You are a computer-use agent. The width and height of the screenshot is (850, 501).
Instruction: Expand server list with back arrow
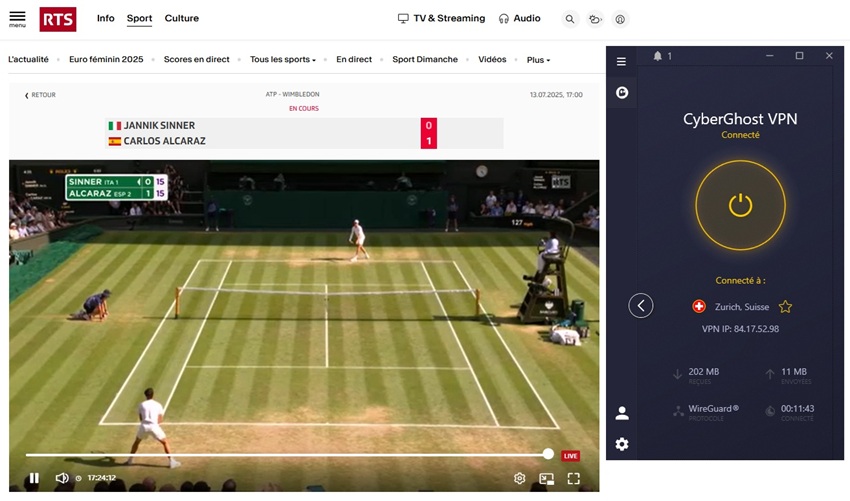pos(641,306)
